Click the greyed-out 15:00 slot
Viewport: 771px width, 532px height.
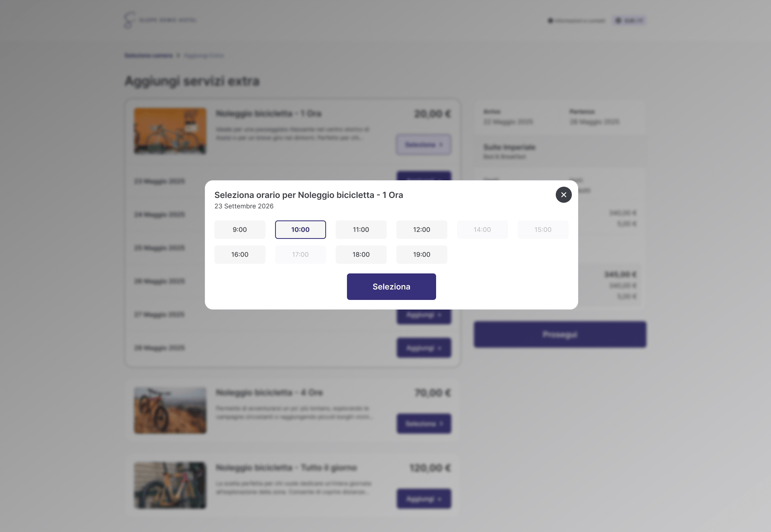543,230
